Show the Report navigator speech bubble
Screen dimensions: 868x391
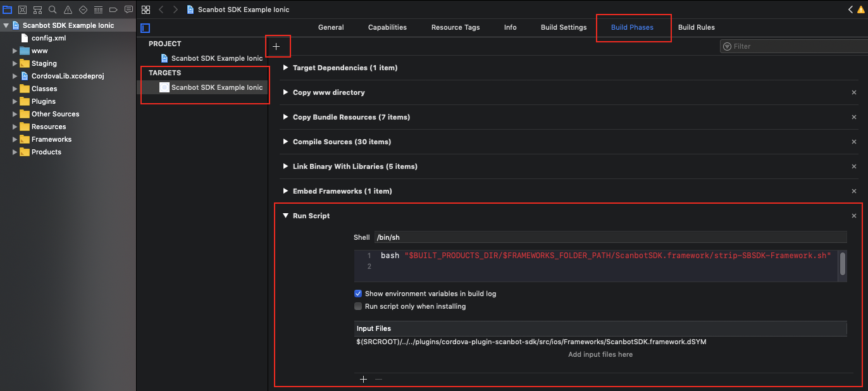pyautogui.click(x=128, y=9)
